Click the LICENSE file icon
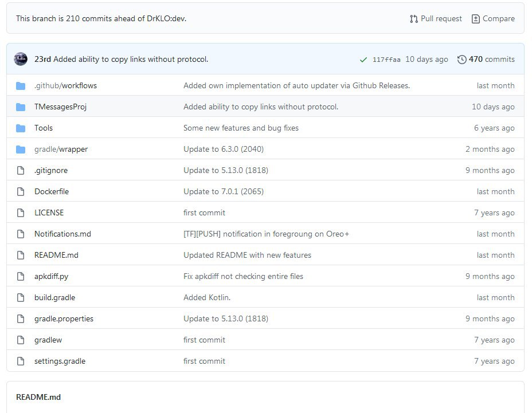The width and height of the screenshot is (532, 413). [x=21, y=213]
